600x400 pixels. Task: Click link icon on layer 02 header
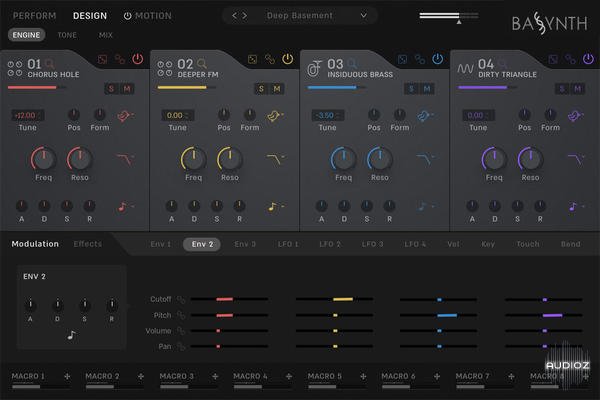tap(270, 59)
